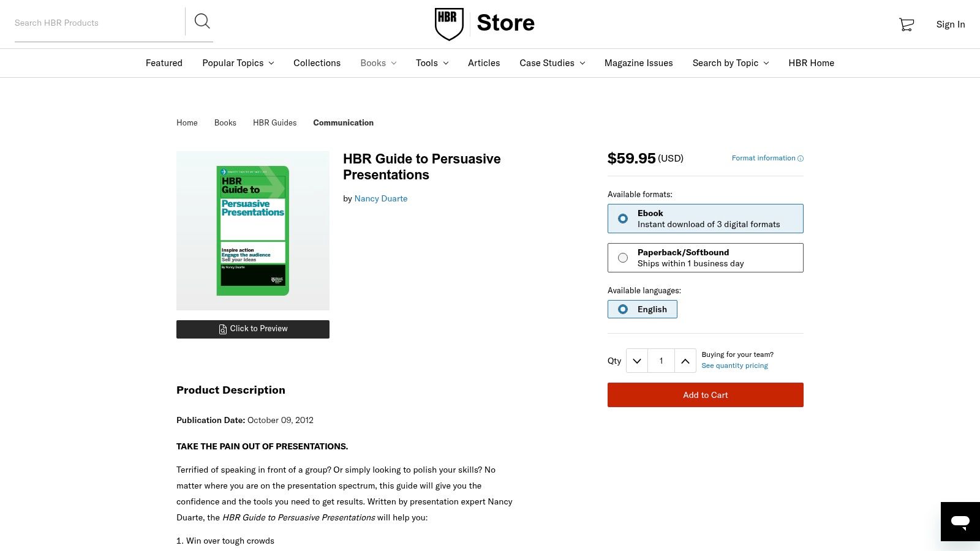Viewport: 980px width, 551px height.
Task: Open the Magazine Issues menu
Action: click(638, 63)
